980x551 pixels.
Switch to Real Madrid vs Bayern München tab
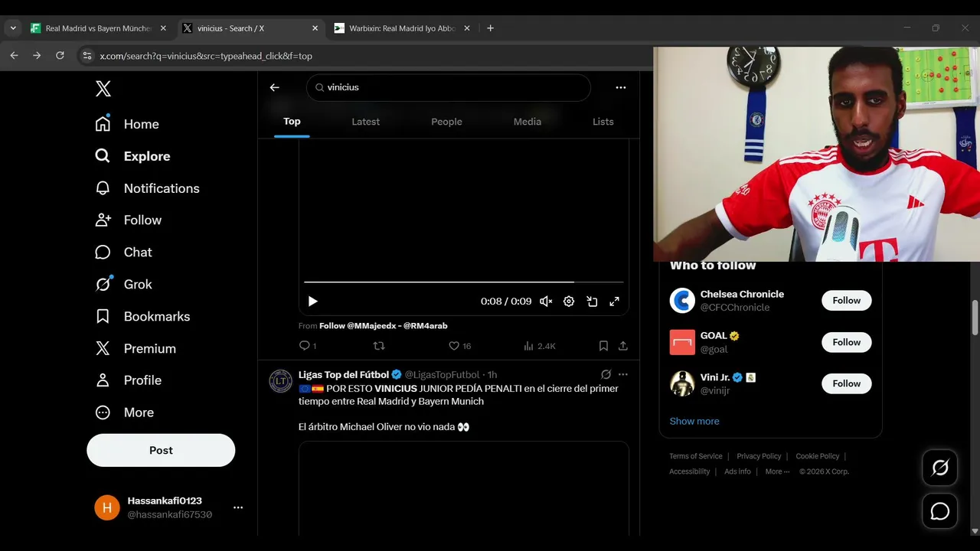pyautogui.click(x=98, y=28)
